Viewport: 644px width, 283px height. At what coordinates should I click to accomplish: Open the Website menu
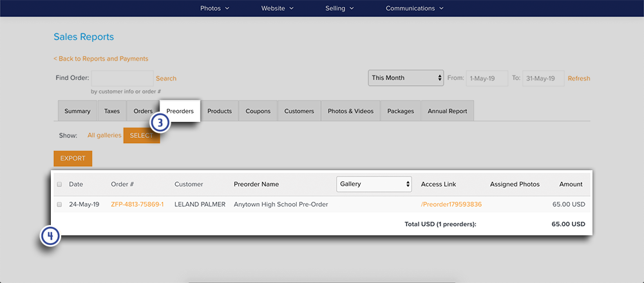click(278, 8)
